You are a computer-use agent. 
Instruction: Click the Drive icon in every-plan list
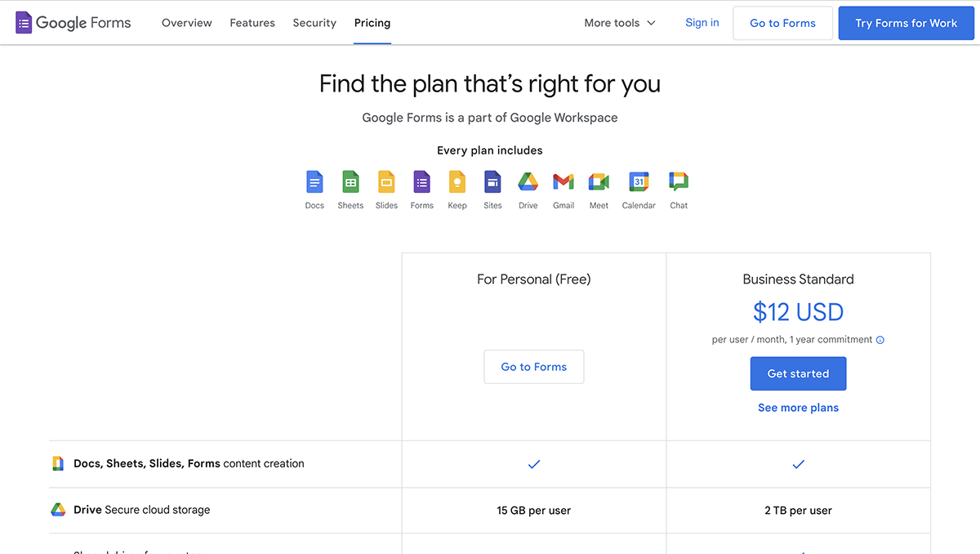[528, 181]
